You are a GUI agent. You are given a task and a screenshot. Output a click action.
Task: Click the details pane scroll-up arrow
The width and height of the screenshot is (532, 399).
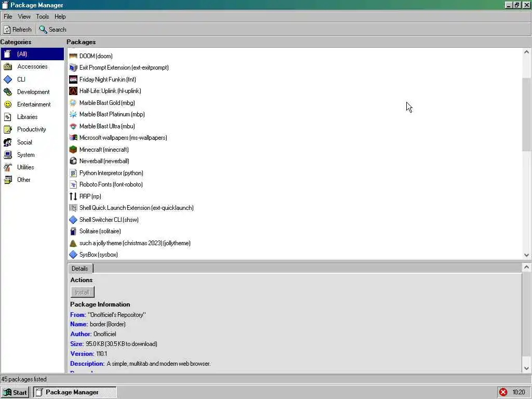coord(526,267)
